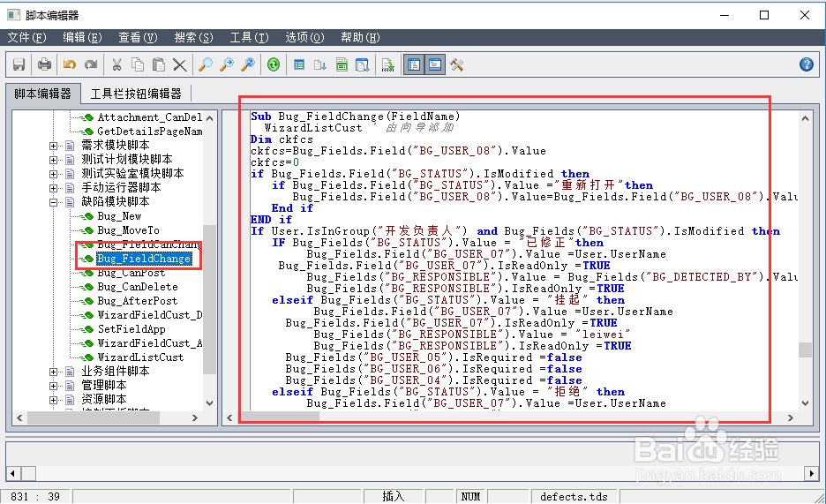Open the 搜索(S) menu
826x504 pixels.
[x=194, y=37]
